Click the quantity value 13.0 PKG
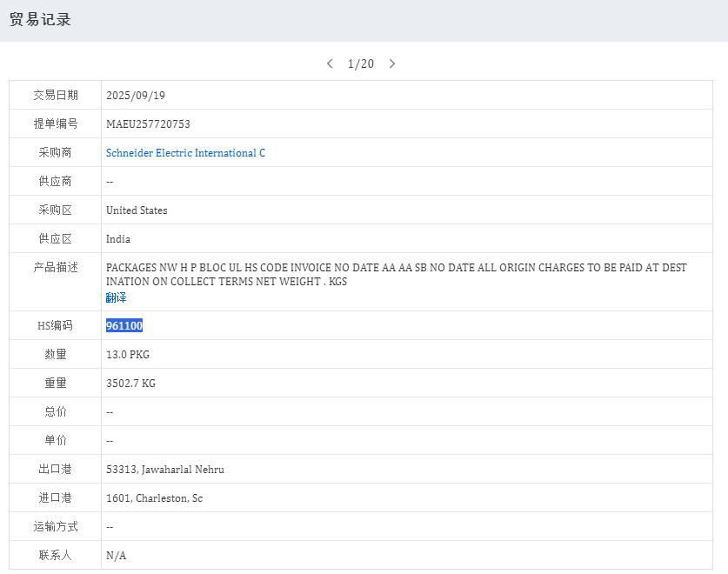728x574 pixels. click(128, 355)
